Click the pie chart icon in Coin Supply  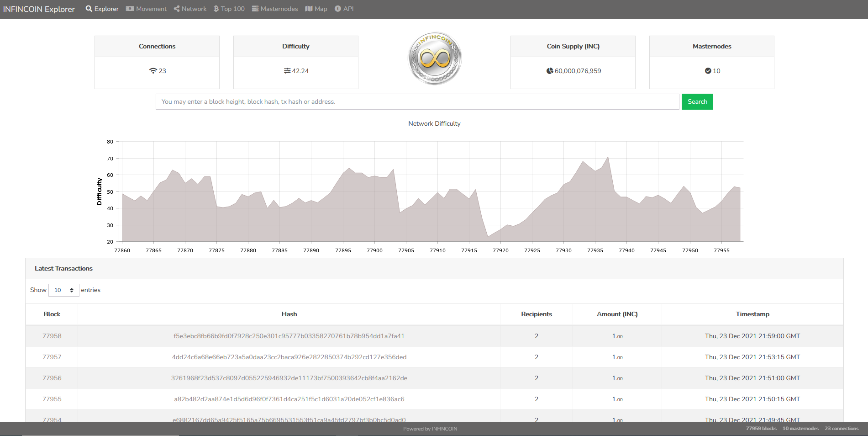point(550,71)
